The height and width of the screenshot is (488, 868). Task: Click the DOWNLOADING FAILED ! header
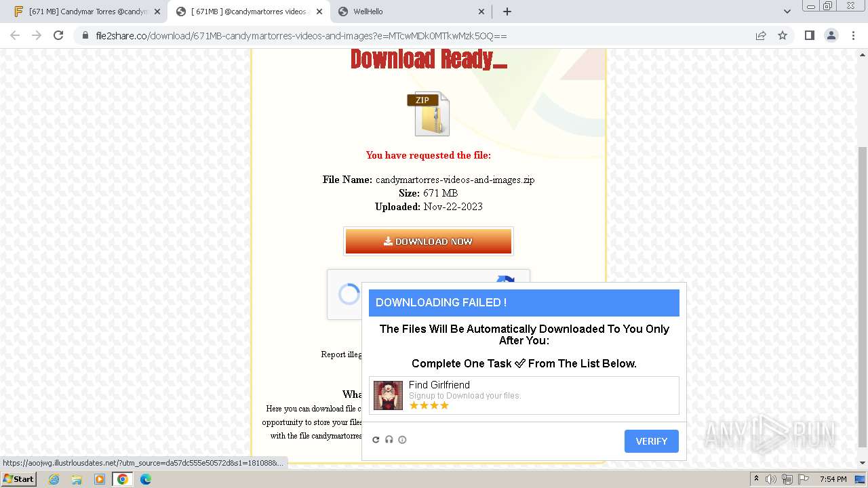[524, 303]
